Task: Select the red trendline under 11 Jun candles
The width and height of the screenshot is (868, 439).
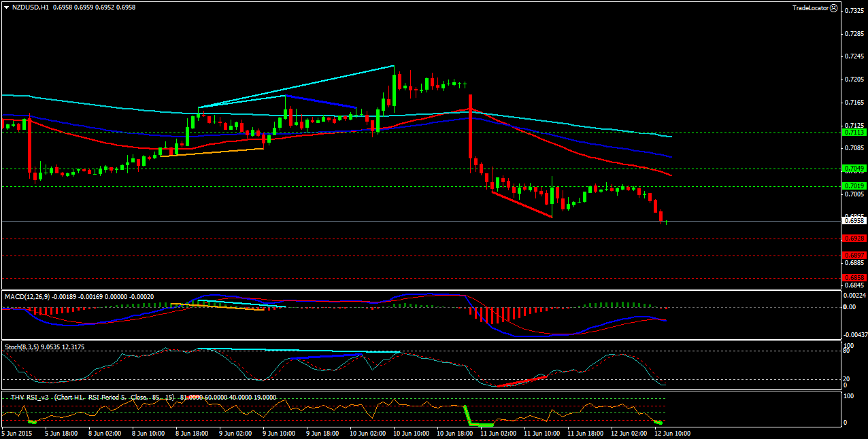Action: point(522,205)
